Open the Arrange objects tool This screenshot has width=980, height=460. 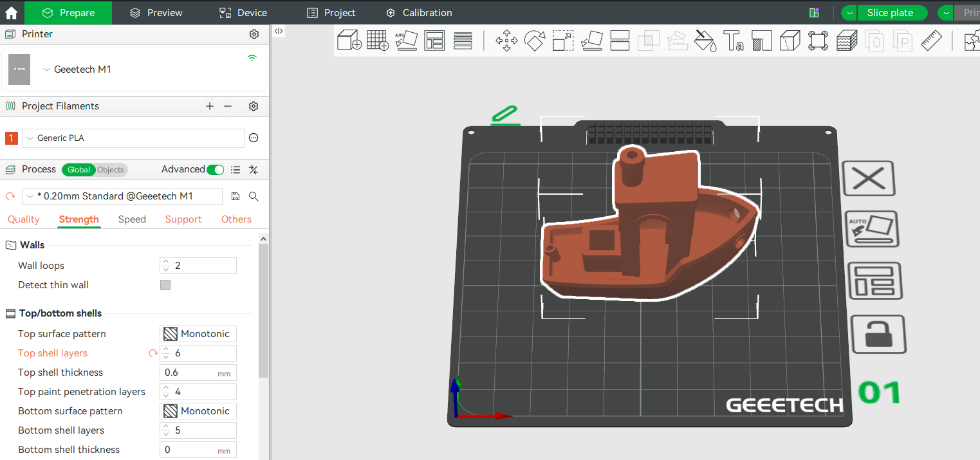click(434, 40)
